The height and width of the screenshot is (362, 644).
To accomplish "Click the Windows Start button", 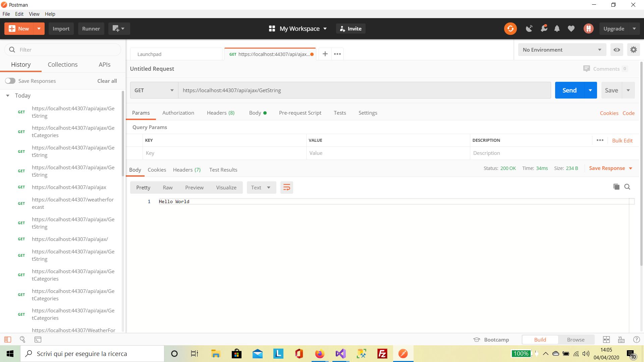I will pyautogui.click(x=10, y=354).
